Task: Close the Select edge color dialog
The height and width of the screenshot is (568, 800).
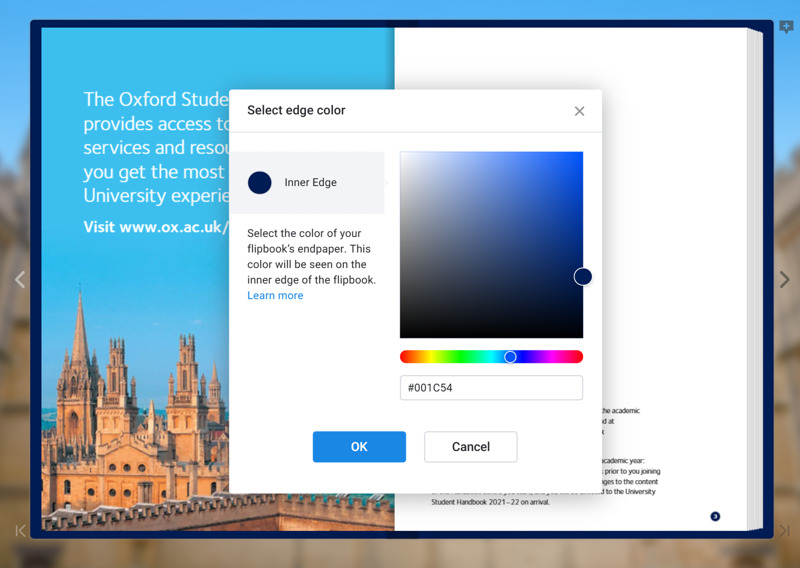Action: (x=579, y=111)
